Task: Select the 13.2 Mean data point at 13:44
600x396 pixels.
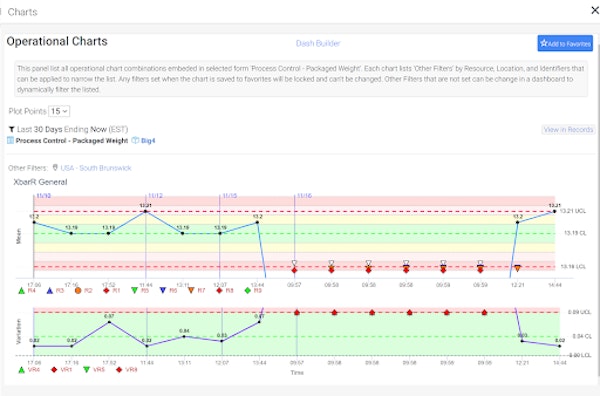Action: coord(257,222)
